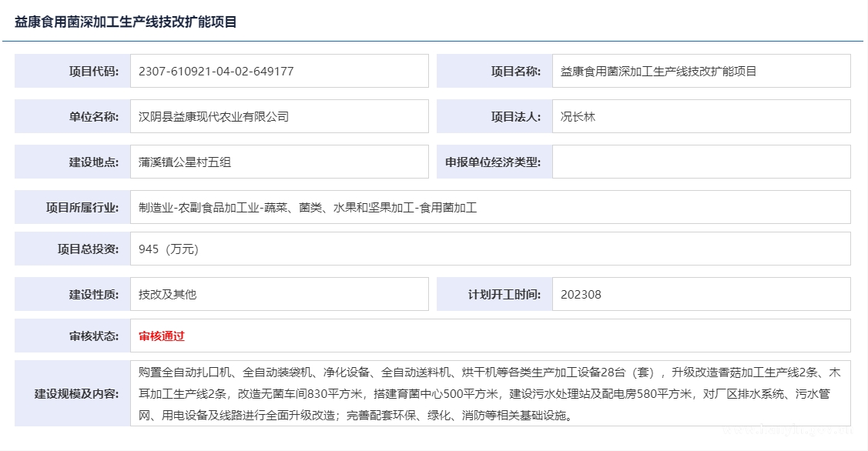
Task: Click project code 2307-610921-04-02-649177
Action: (x=216, y=72)
